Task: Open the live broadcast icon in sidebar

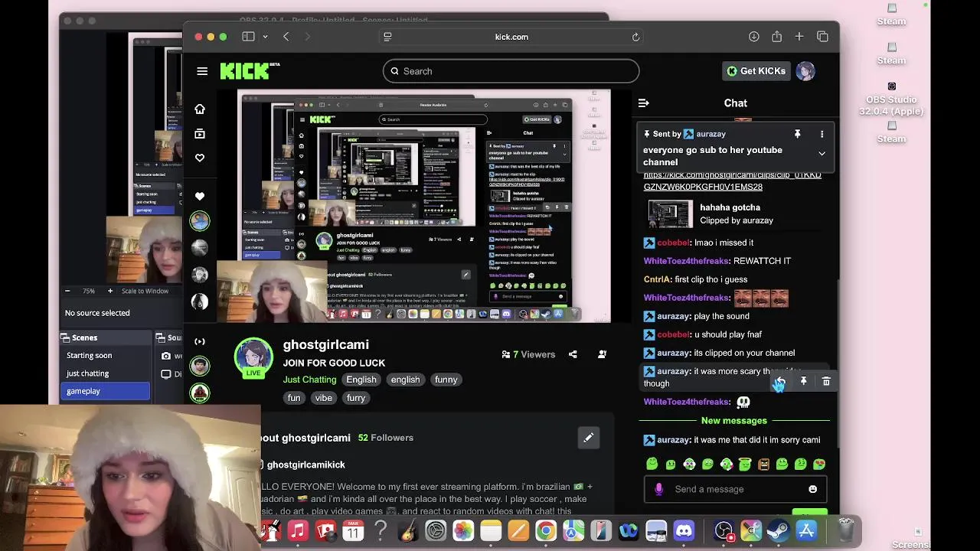Action: [x=200, y=341]
